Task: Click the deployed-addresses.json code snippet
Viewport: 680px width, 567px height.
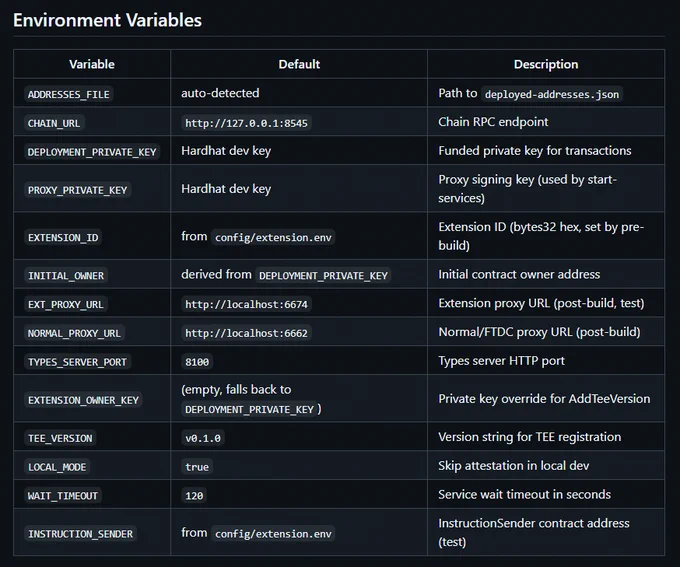Action: point(552,94)
